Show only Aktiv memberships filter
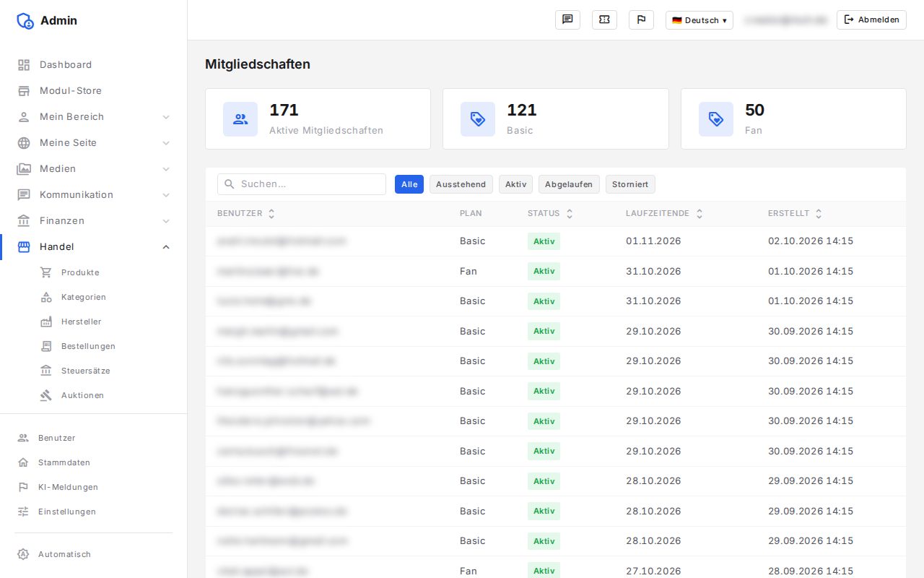This screenshot has height=578, width=924. coord(515,184)
